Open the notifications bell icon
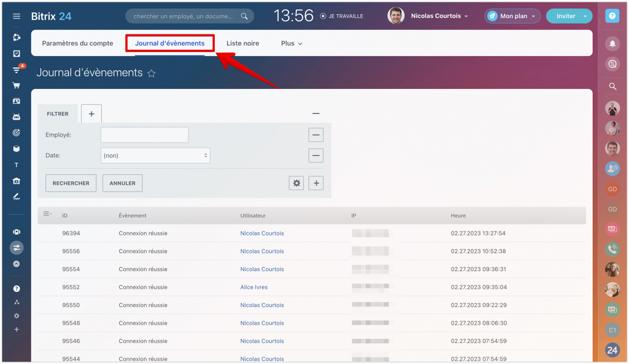This screenshot has height=364, width=629. click(612, 44)
